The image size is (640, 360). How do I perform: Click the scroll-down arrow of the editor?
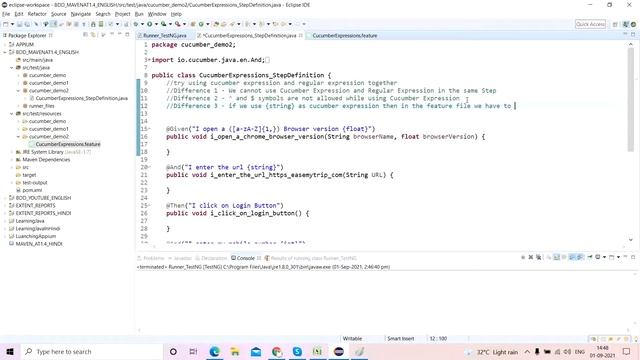(631, 240)
